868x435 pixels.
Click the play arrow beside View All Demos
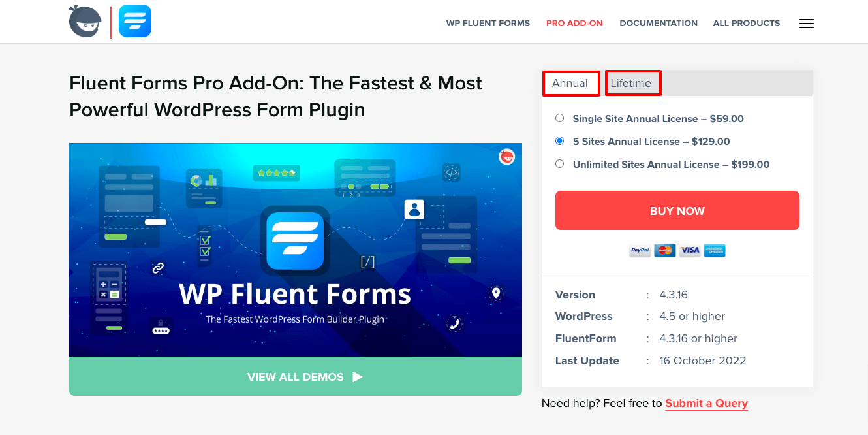(x=357, y=377)
